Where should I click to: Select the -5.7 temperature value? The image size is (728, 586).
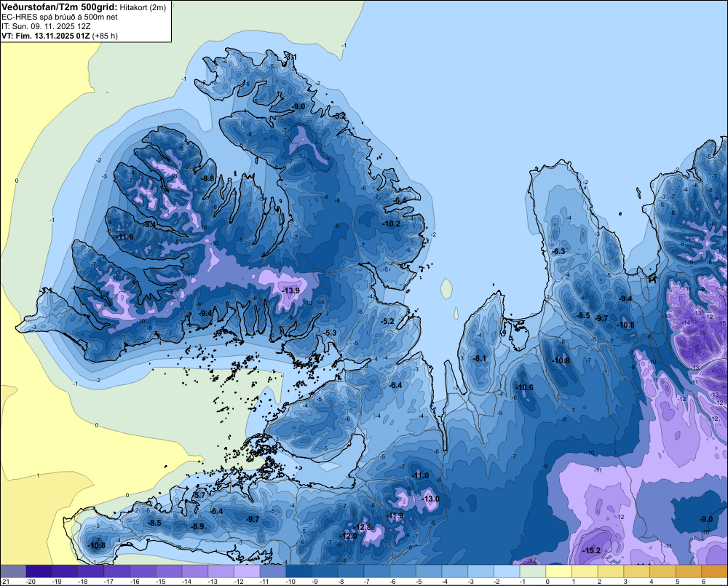pyautogui.click(x=199, y=496)
